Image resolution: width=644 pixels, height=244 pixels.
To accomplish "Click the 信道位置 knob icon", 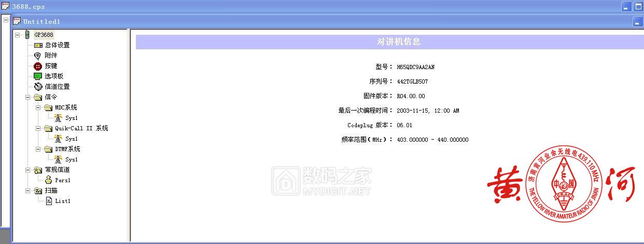I will 38,87.
